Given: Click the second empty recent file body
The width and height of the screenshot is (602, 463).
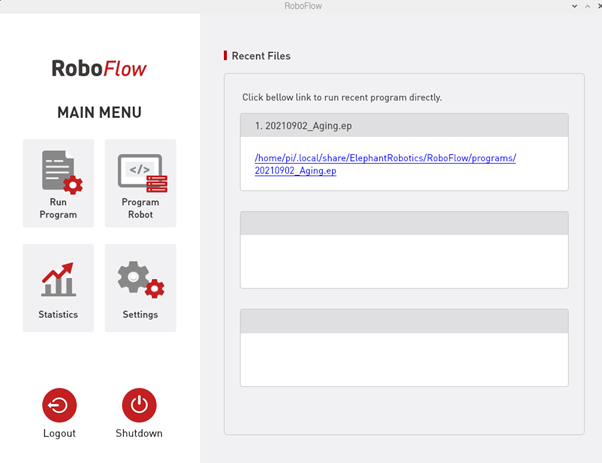Looking at the screenshot, I should (x=404, y=261).
